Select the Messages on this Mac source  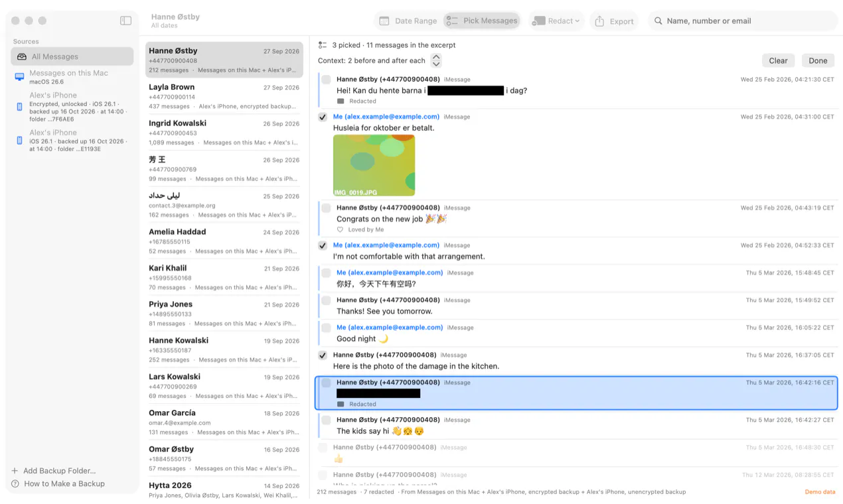tap(72, 77)
